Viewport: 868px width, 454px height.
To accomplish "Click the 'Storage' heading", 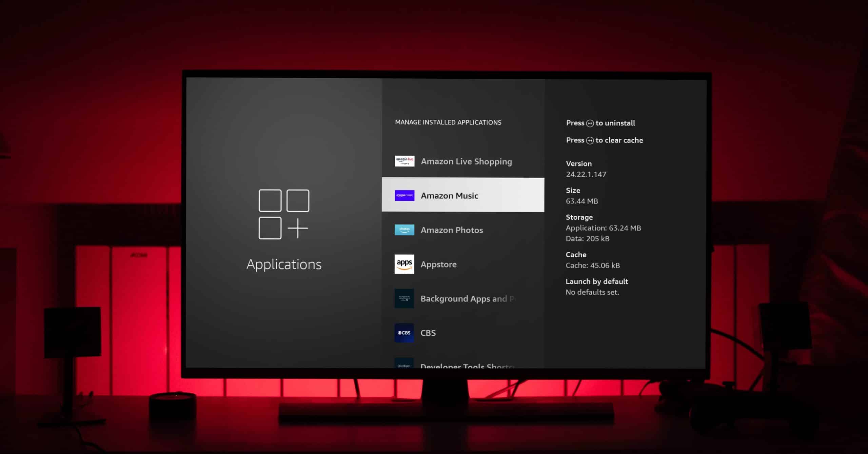I will 579,217.
